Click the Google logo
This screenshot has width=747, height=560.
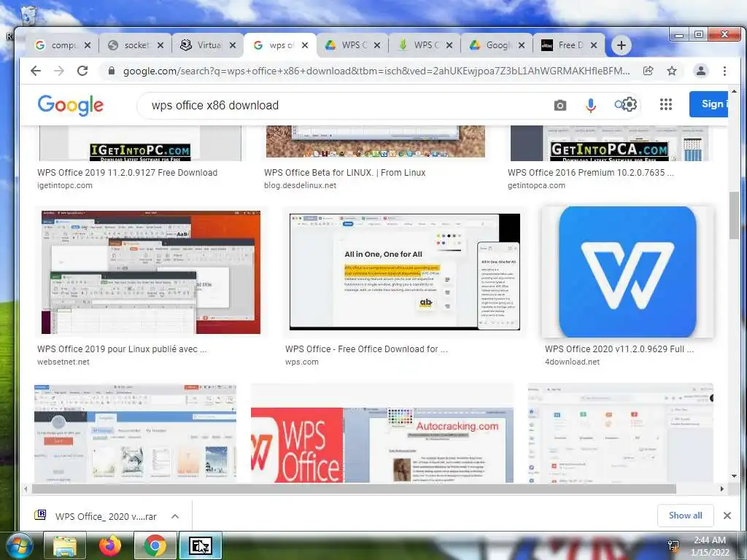tap(71, 105)
